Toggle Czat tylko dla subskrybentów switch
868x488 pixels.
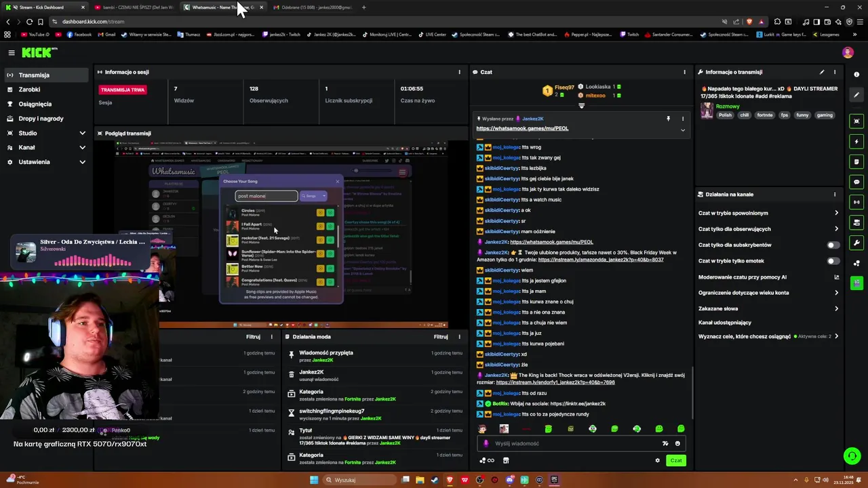(833, 245)
